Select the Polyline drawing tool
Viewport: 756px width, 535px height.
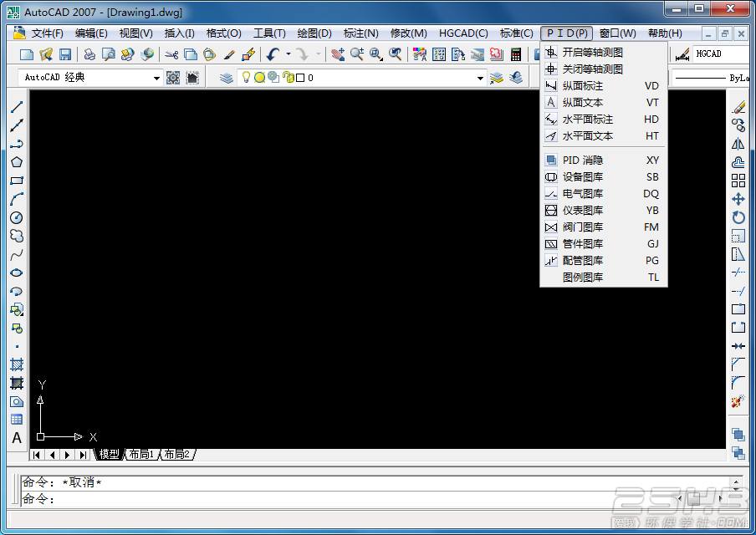click(17, 144)
